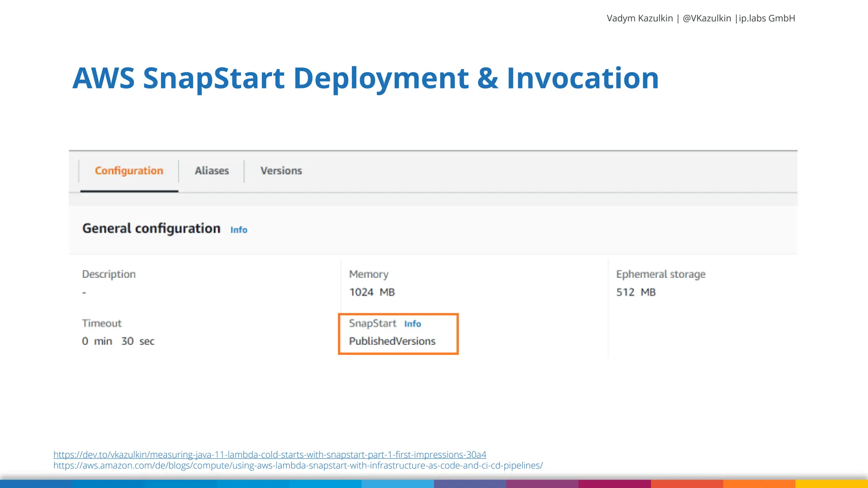This screenshot has height=488, width=868.
Task: Open the dev.to SnapStart article link
Action: 270,455
